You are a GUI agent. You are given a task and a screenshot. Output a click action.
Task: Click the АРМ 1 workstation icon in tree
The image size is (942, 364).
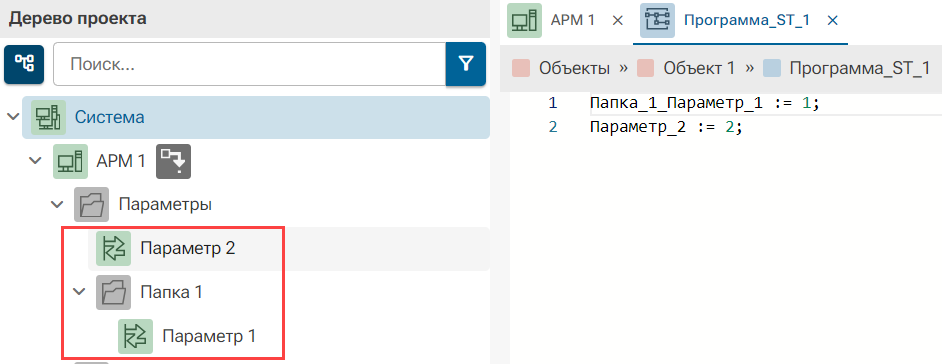(x=70, y=161)
